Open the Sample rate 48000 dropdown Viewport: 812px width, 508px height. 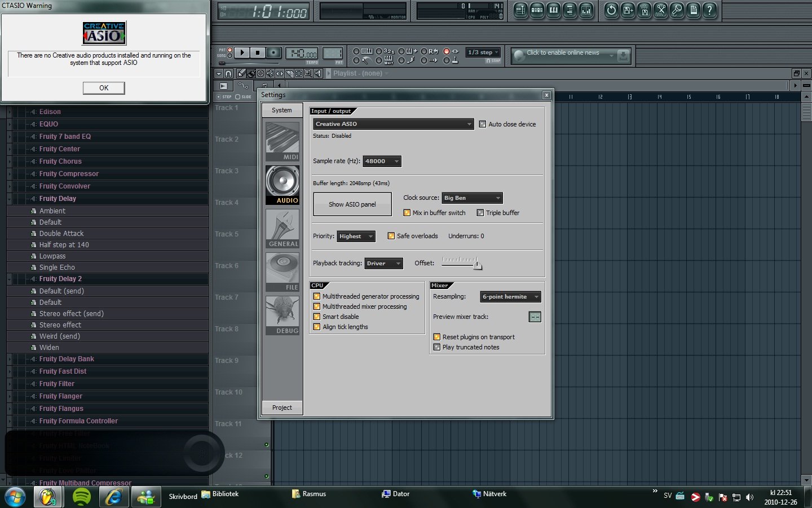[x=382, y=161]
